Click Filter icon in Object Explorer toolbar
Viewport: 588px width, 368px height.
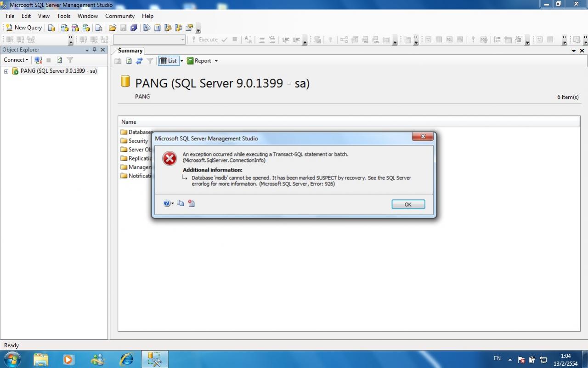(x=70, y=60)
